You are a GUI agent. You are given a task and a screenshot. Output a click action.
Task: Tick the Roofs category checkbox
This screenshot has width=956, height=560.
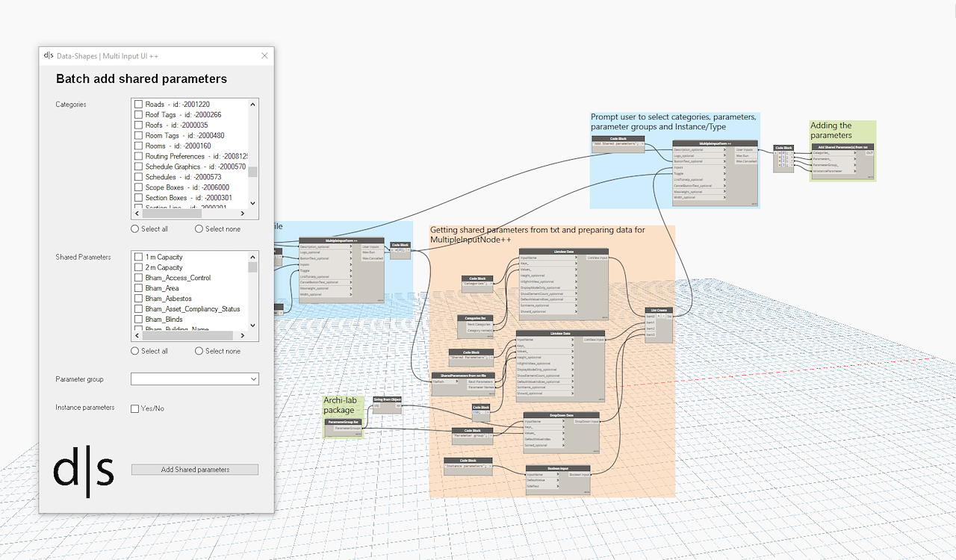click(x=138, y=125)
